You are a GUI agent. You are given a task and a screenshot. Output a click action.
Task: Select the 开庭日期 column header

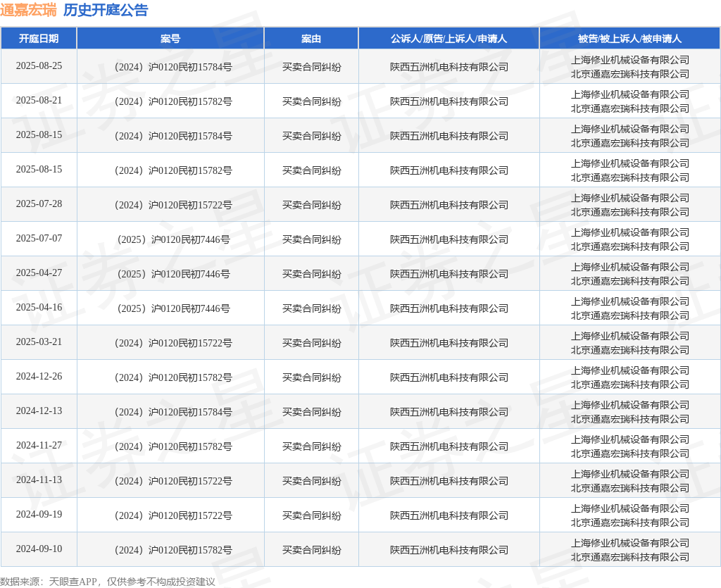(x=39, y=39)
